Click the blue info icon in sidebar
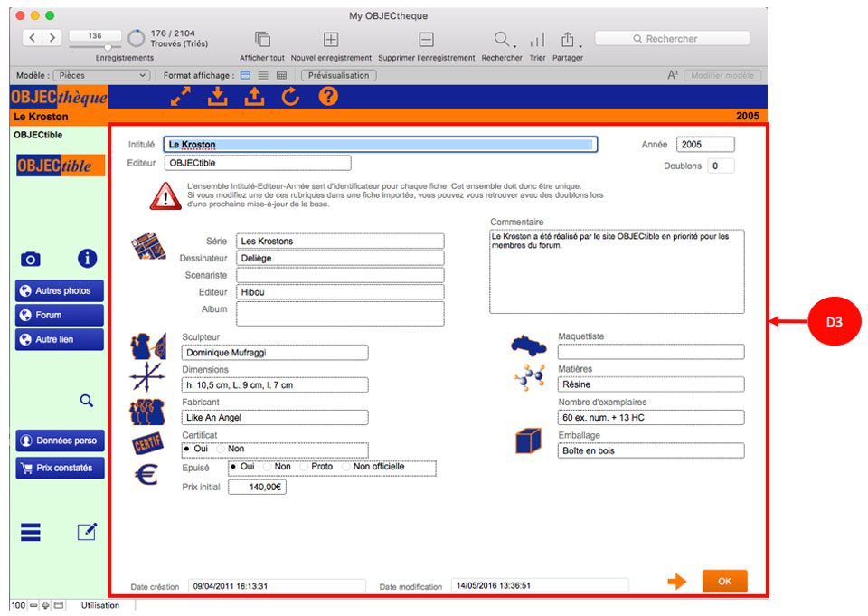Viewport: 868px width, 616px height. click(87, 258)
